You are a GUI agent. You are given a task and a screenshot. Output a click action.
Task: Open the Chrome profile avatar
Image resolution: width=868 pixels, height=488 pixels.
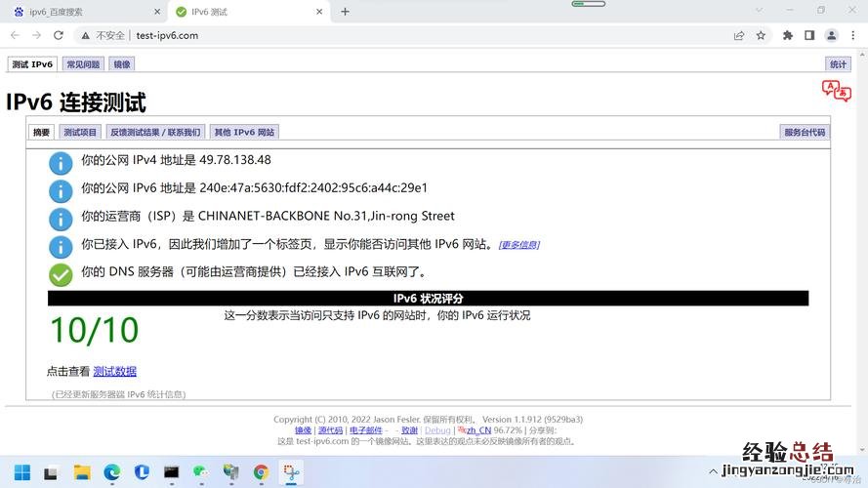click(831, 35)
